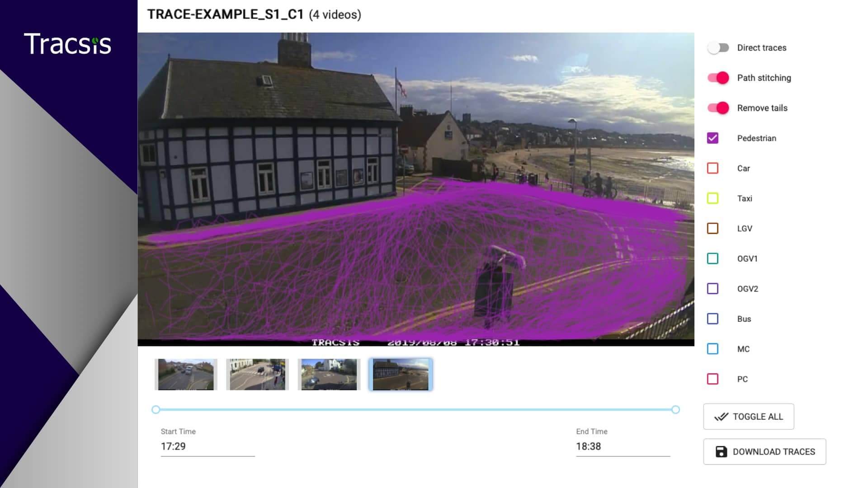Image resolution: width=868 pixels, height=488 pixels.
Task: Disable the Remove tails switch
Action: (718, 108)
